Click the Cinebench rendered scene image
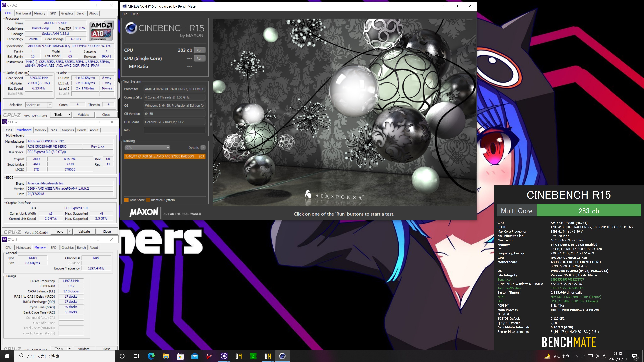 click(x=344, y=112)
